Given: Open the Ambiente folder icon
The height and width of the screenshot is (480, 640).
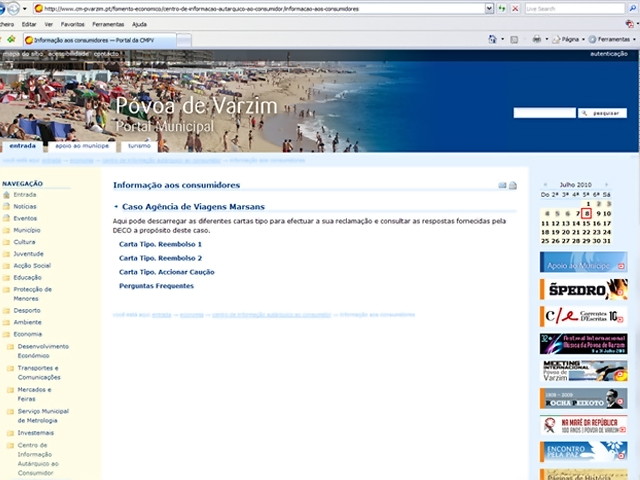Looking at the screenshot, I should click(x=6, y=322).
